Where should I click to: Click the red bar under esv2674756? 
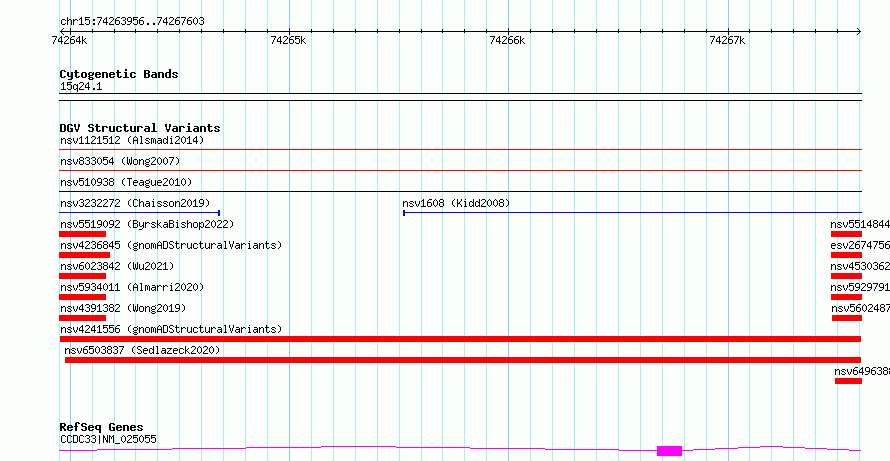tap(846, 255)
